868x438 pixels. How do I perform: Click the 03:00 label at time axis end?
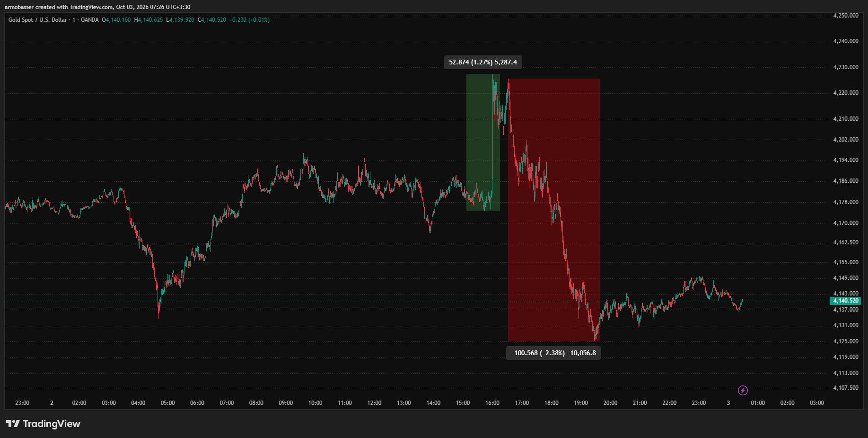coord(817,403)
